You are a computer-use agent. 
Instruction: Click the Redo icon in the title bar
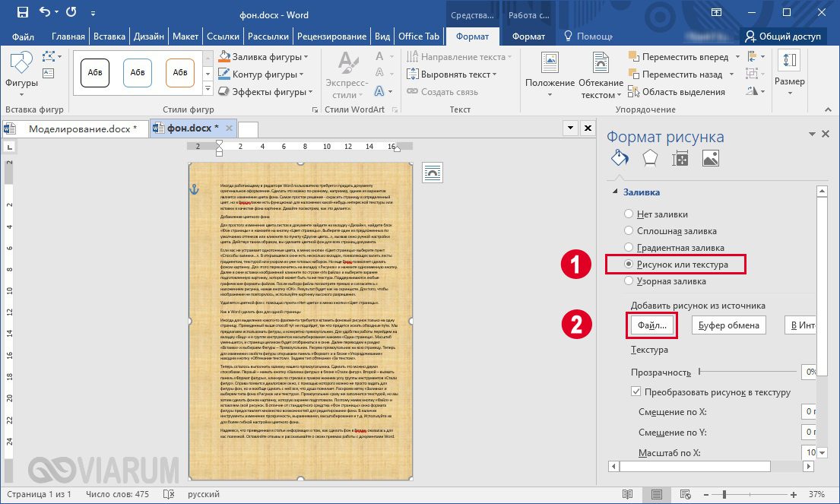point(71,12)
